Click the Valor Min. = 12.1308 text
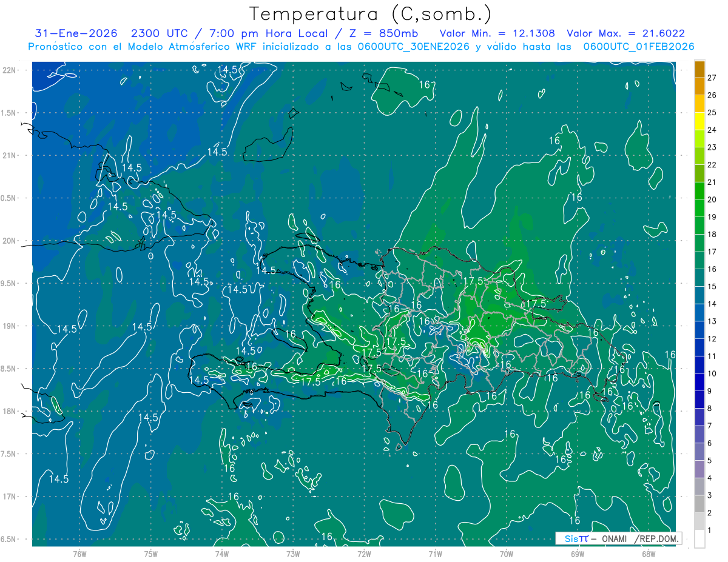The image size is (728, 562). (498, 34)
